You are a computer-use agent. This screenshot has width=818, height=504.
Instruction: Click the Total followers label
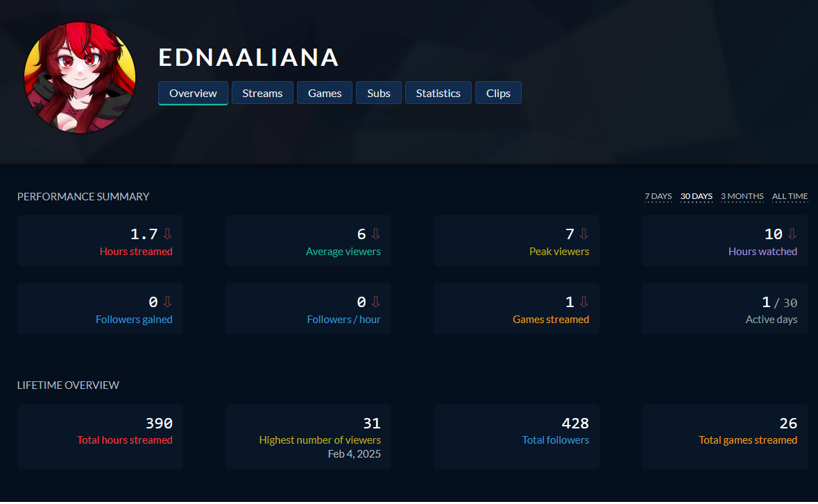[556, 440]
